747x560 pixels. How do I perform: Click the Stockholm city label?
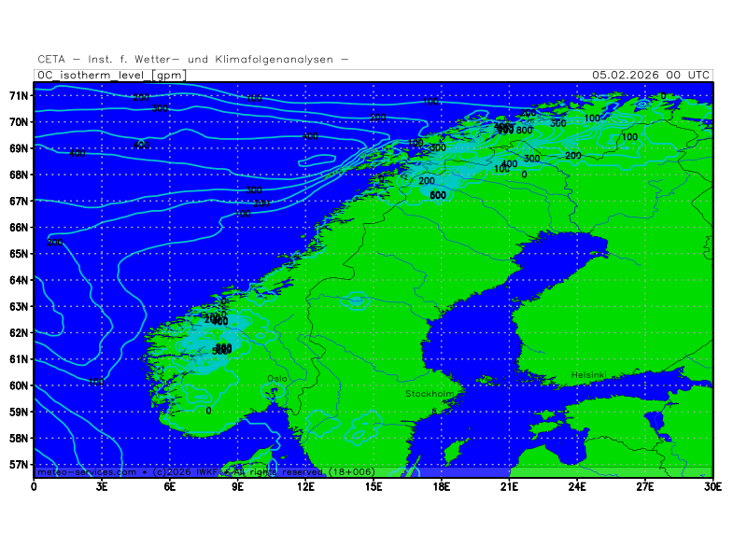pos(430,394)
